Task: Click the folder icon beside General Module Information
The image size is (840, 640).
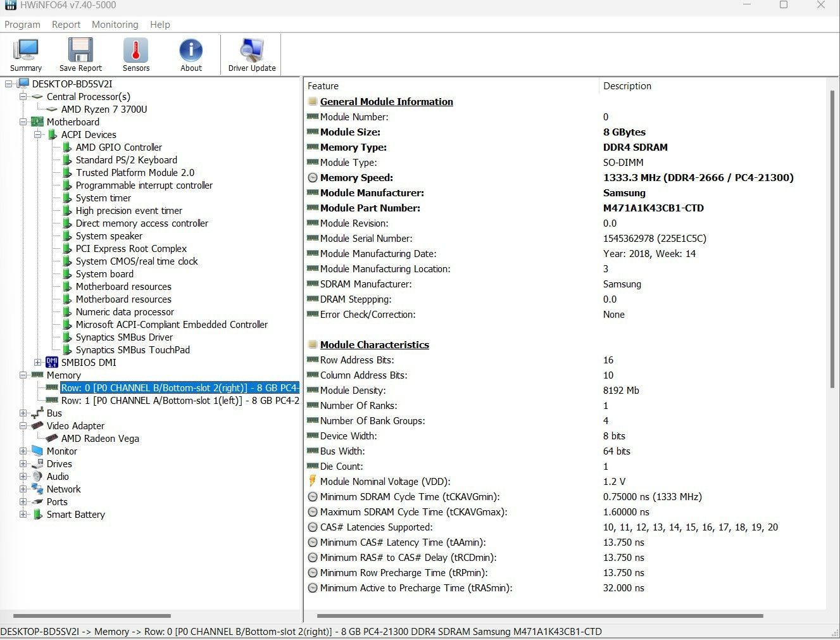Action: point(313,101)
